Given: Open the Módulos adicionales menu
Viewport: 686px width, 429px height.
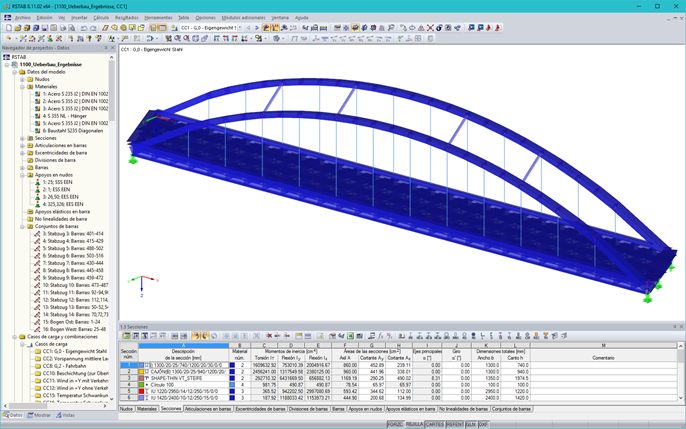Looking at the screenshot, I should 243,17.
